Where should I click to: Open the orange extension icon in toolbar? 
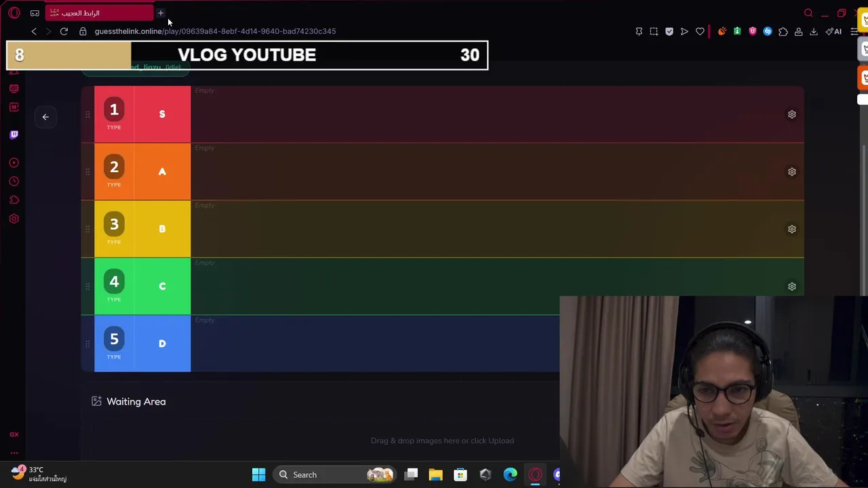(x=722, y=31)
